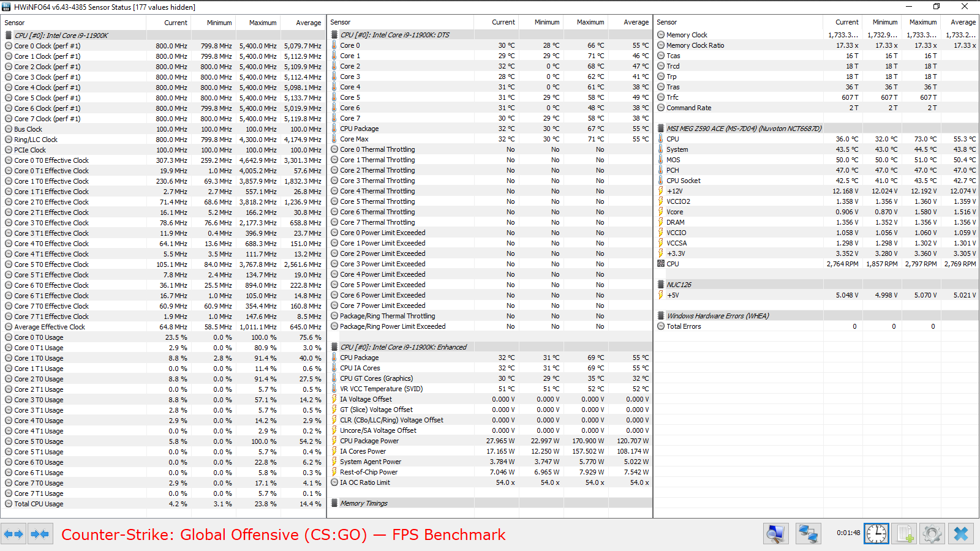Click the icon beside NUC126 header

(x=661, y=285)
